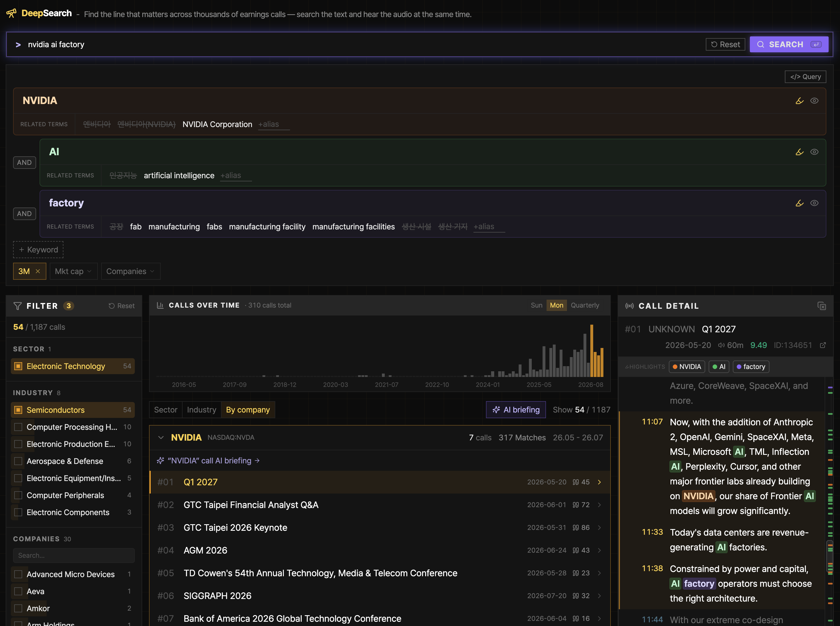Check Computer Peripherals industry

point(18,495)
